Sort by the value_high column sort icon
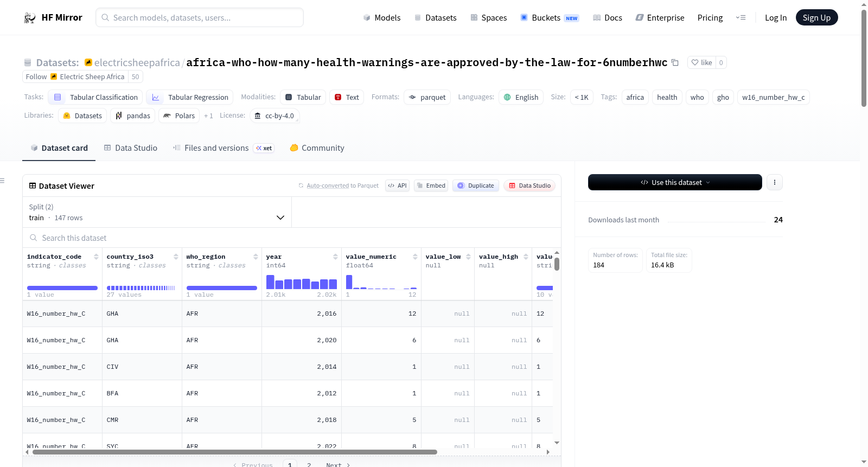Viewport: 868px width, 467px height. coord(526,257)
